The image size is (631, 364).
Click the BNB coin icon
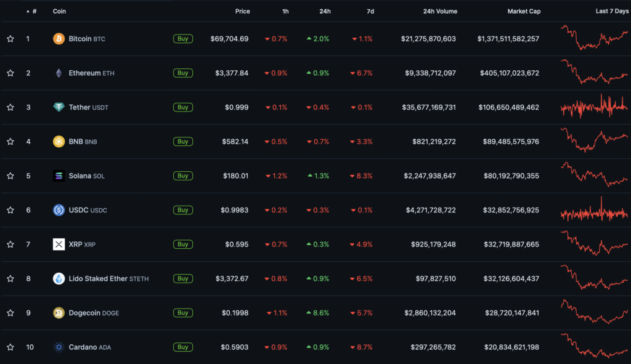click(59, 142)
